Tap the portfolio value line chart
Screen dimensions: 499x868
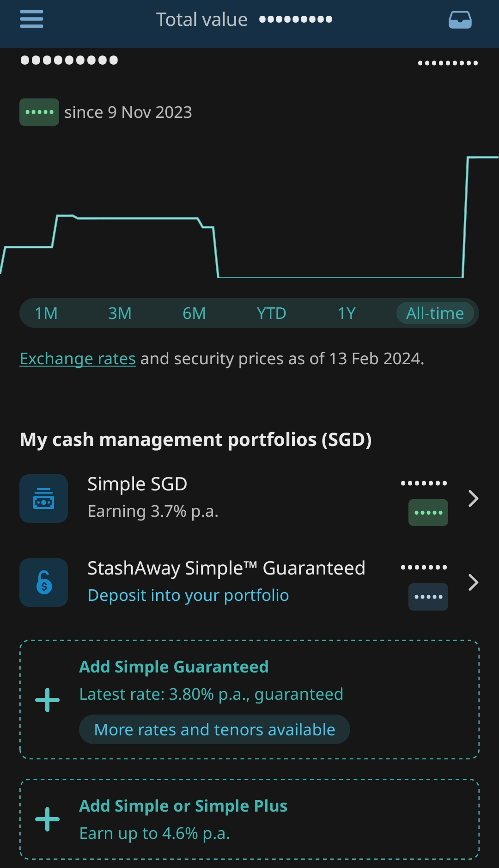(249, 217)
